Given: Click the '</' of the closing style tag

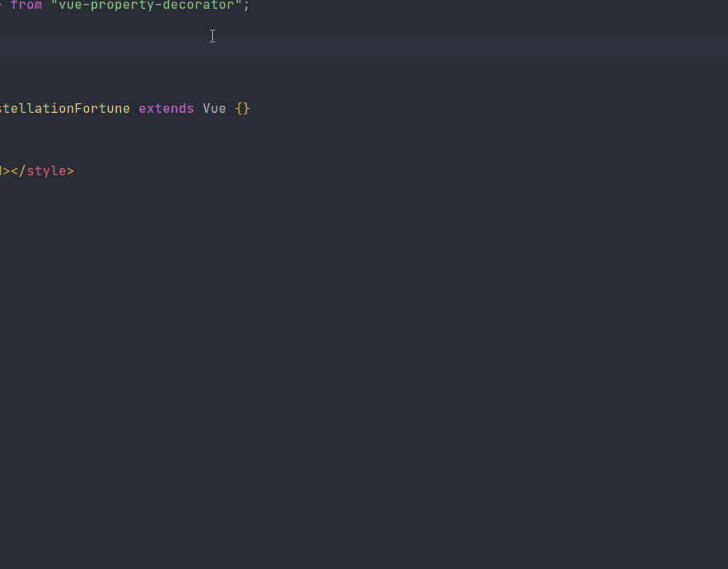Looking at the screenshot, I should 19,170.
